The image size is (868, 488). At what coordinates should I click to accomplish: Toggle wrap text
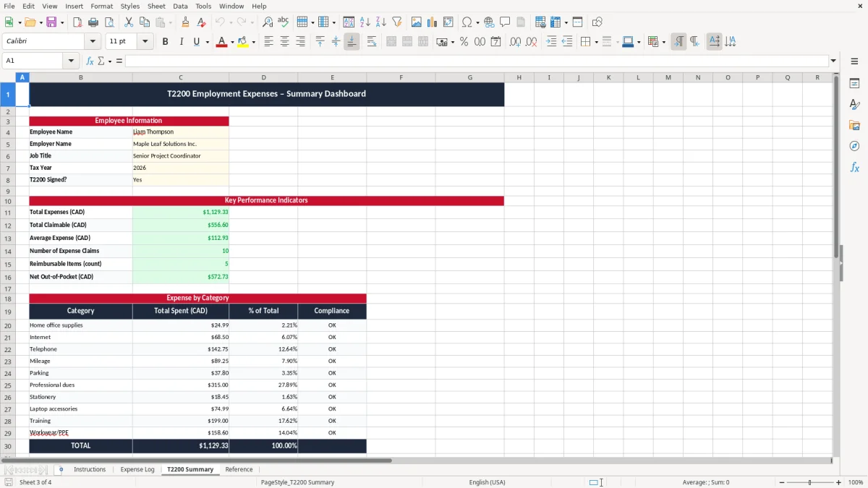tap(371, 42)
